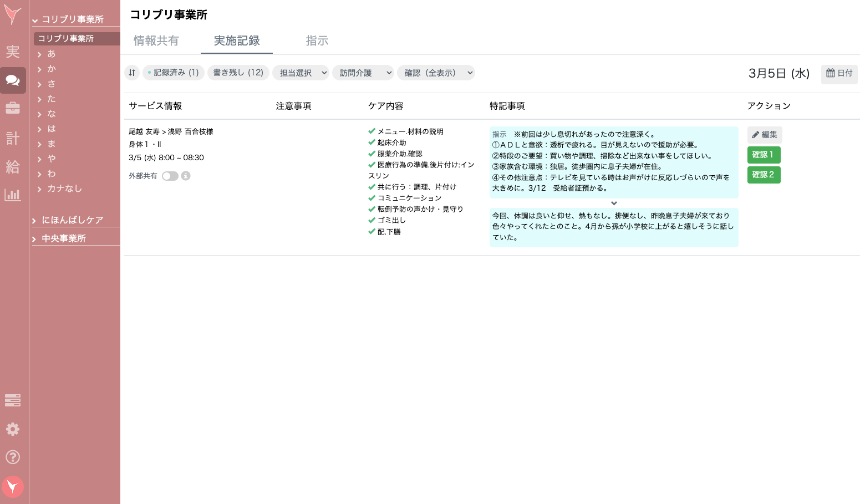Click the hummingbird logo at bottom left
Viewport: 860px width, 504px height.
[13, 487]
